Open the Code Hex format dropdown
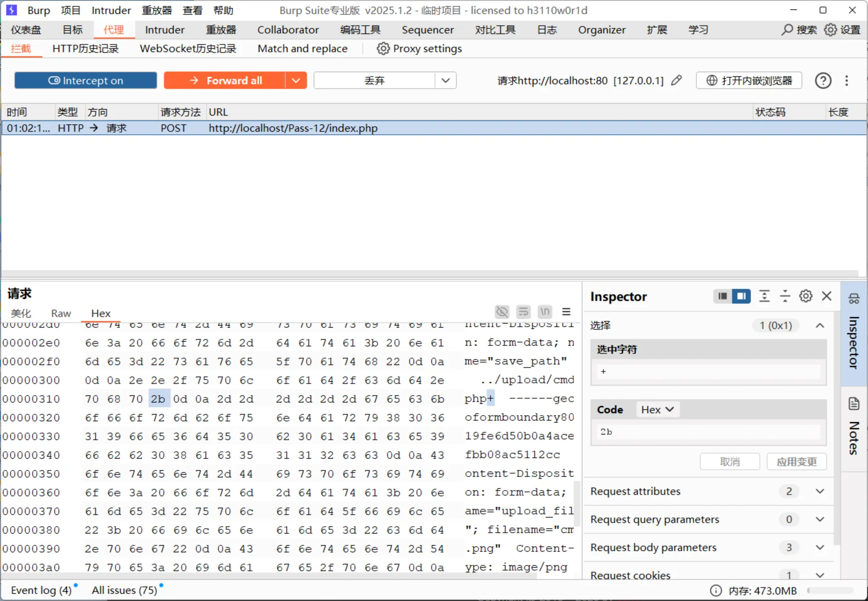The image size is (868, 601). click(657, 409)
